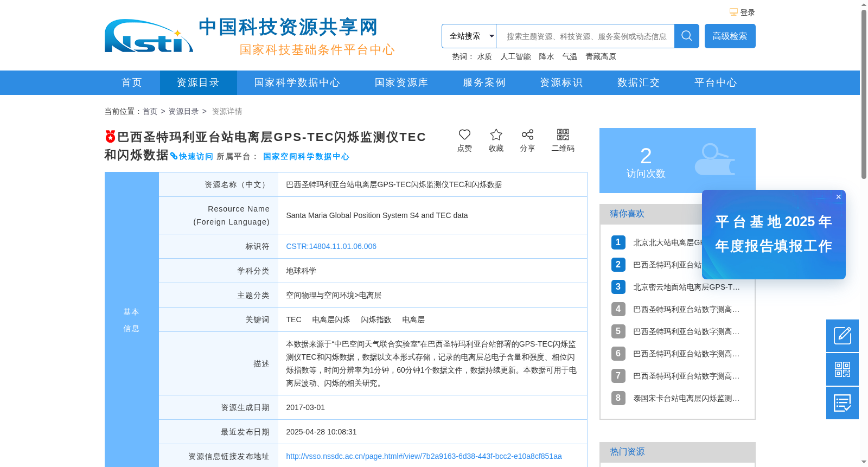Open 数据汇交 navigation item
This screenshot has width=868, height=467.
[x=639, y=82]
